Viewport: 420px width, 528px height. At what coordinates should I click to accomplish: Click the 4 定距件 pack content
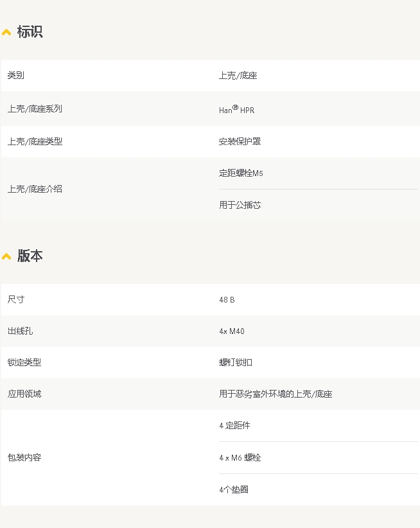(234, 426)
